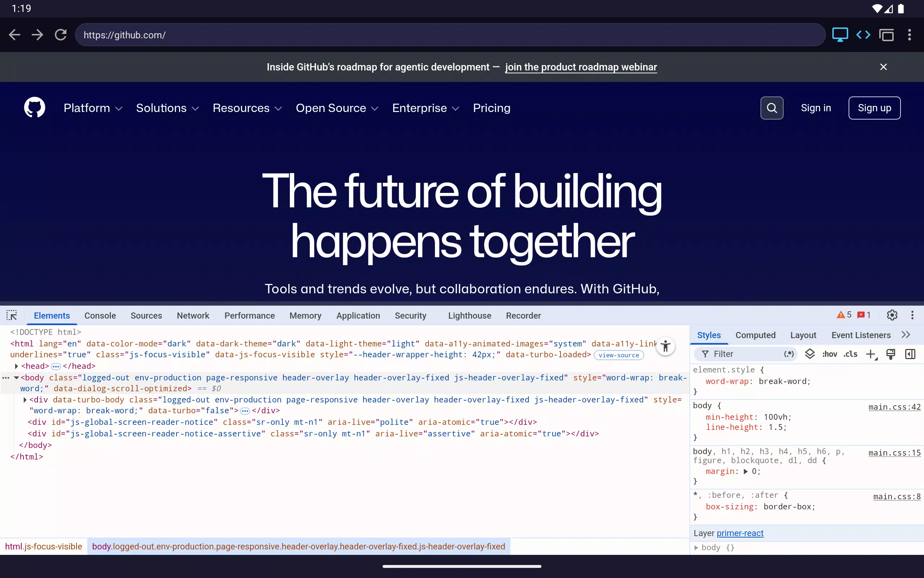Open the main.css:8 source link
Viewport: 924px width, 578px height.
pyautogui.click(x=897, y=497)
